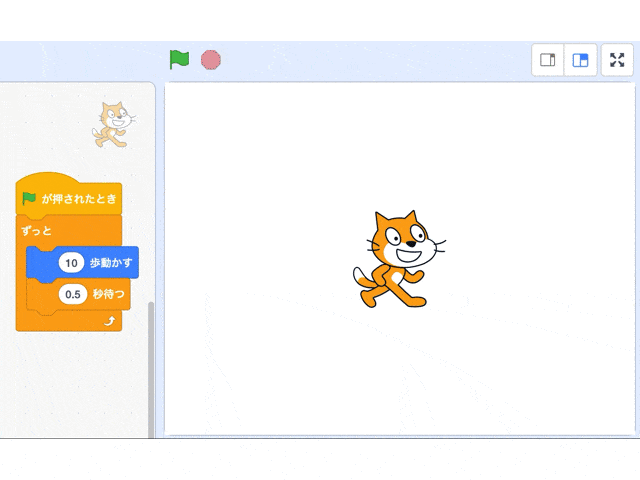Click the 0.5 value in the wait block
Screen dimensions: 640x480
pos(73,294)
